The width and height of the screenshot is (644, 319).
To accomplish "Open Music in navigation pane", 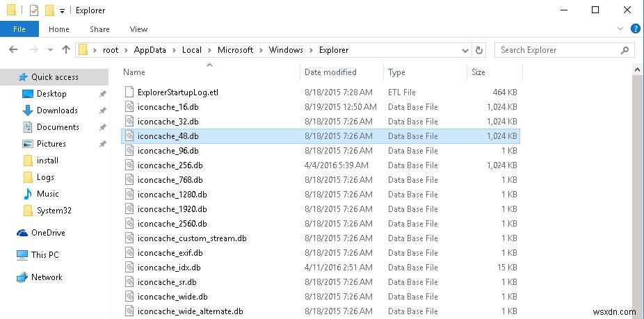I will pyautogui.click(x=48, y=194).
